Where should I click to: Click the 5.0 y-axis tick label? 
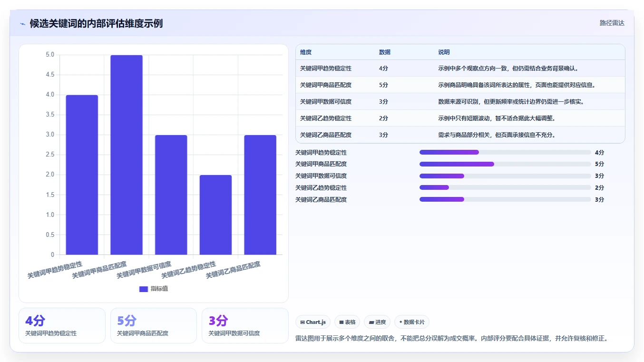tap(50, 55)
